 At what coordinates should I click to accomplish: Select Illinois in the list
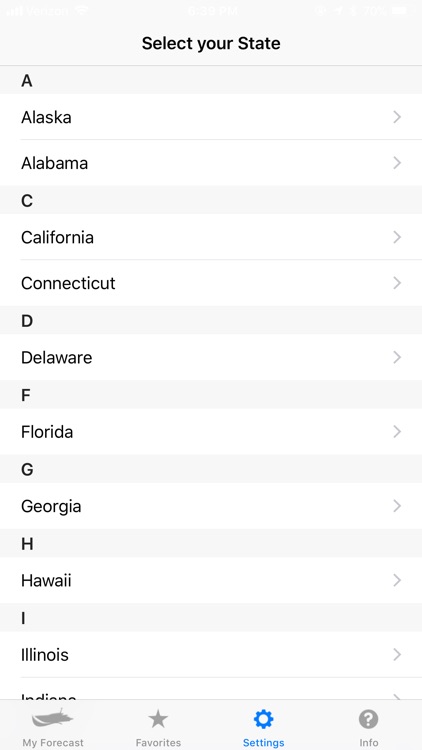click(x=211, y=655)
